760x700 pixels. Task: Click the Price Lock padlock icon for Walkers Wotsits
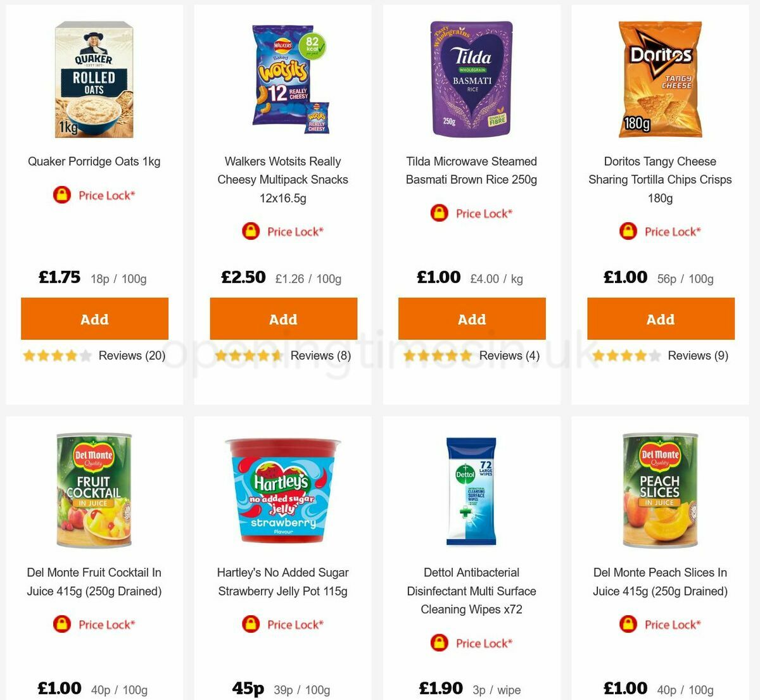(251, 232)
